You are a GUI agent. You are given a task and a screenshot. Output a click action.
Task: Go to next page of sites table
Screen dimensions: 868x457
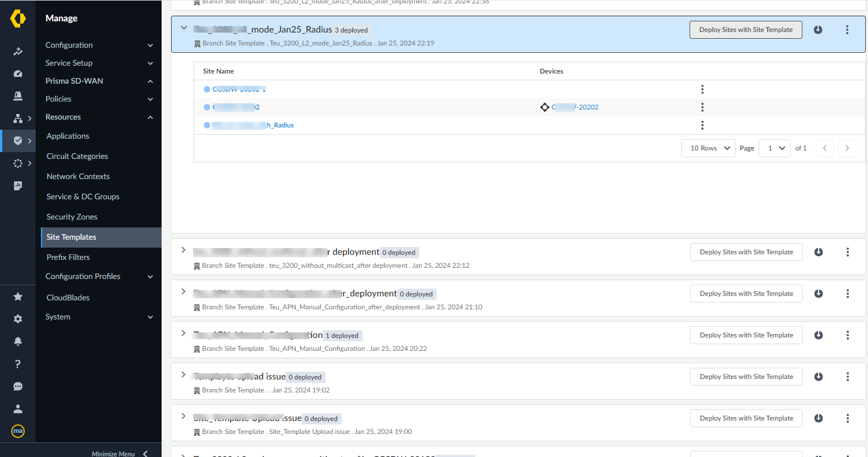pos(847,148)
